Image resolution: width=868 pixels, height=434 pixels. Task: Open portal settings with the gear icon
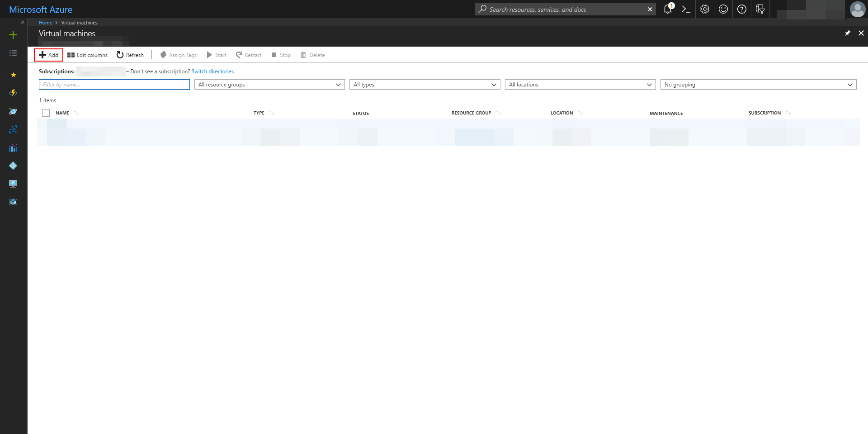[x=704, y=9]
